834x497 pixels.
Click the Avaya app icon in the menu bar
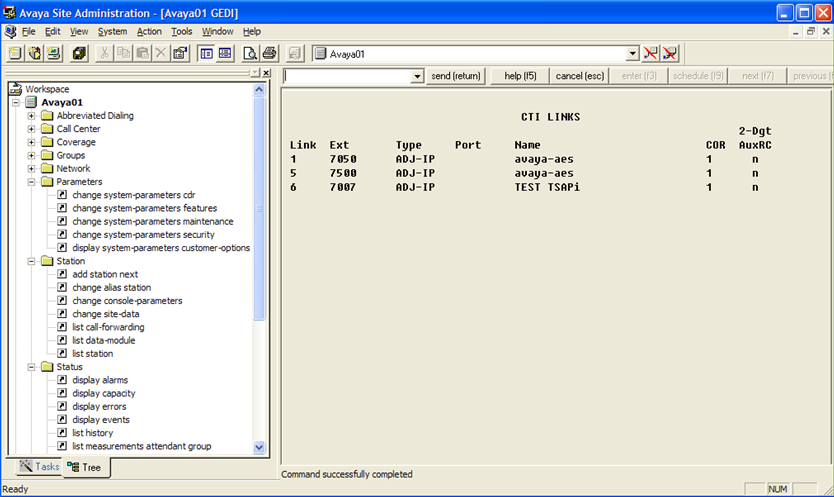[10, 31]
